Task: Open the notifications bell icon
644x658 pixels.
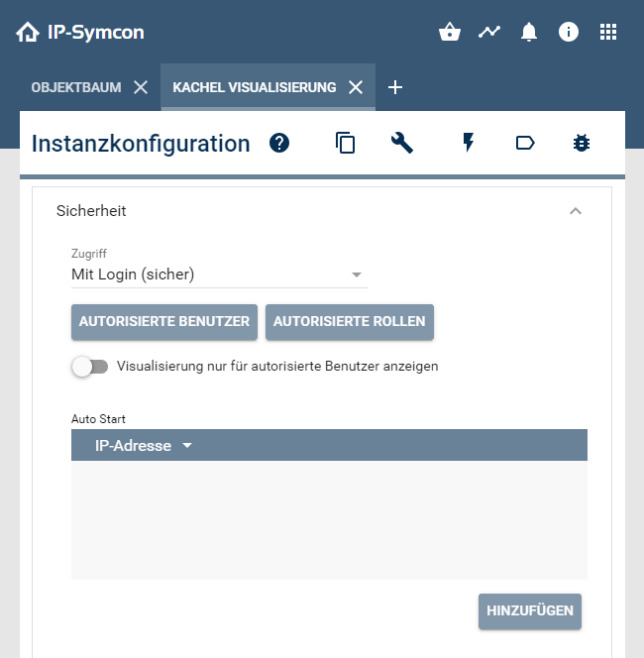Action: (x=529, y=32)
